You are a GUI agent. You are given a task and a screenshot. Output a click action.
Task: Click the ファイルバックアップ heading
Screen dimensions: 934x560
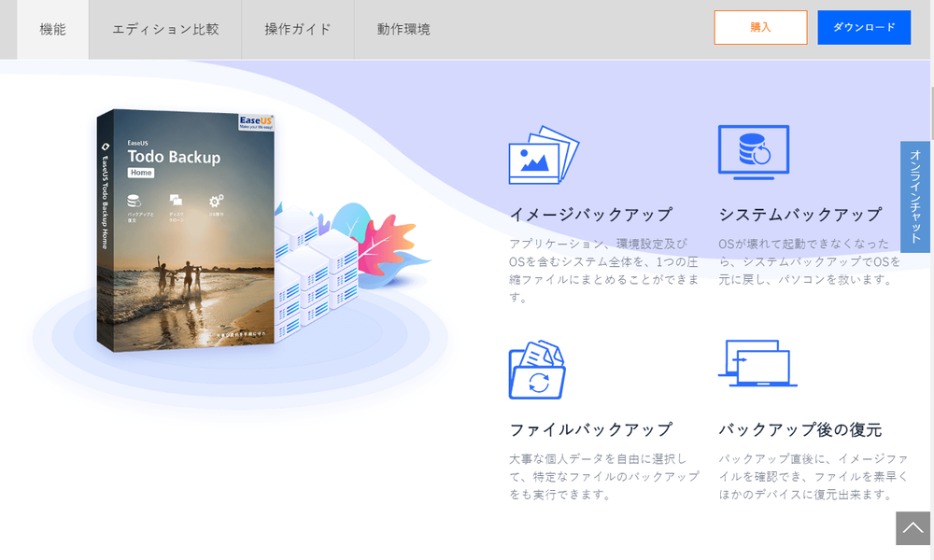coord(591,429)
